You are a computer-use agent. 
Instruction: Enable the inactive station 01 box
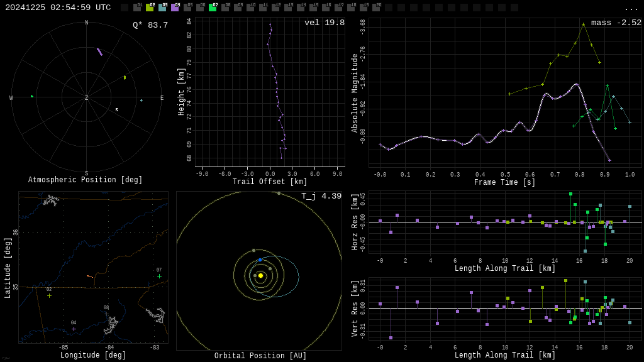coord(137,8)
